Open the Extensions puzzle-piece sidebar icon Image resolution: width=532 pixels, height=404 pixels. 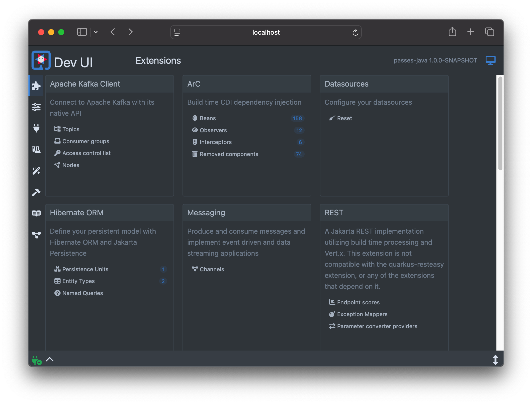tap(36, 86)
